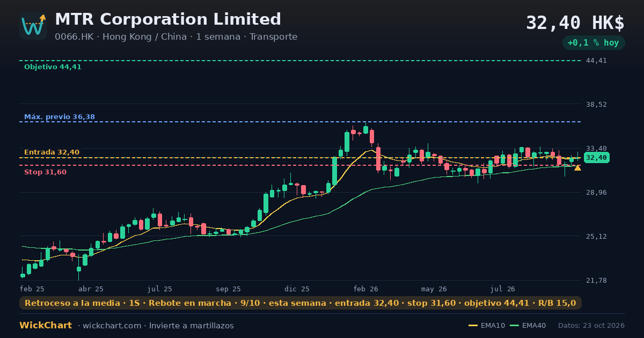
Task: Click the feb 25 date label
Action: [32, 289]
